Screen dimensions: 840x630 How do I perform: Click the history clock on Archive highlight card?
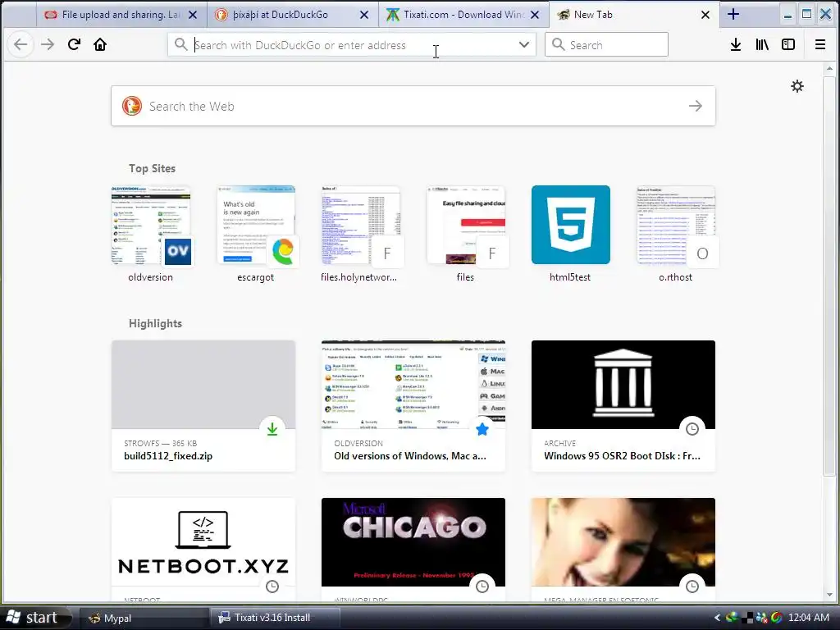coord(692,428)
